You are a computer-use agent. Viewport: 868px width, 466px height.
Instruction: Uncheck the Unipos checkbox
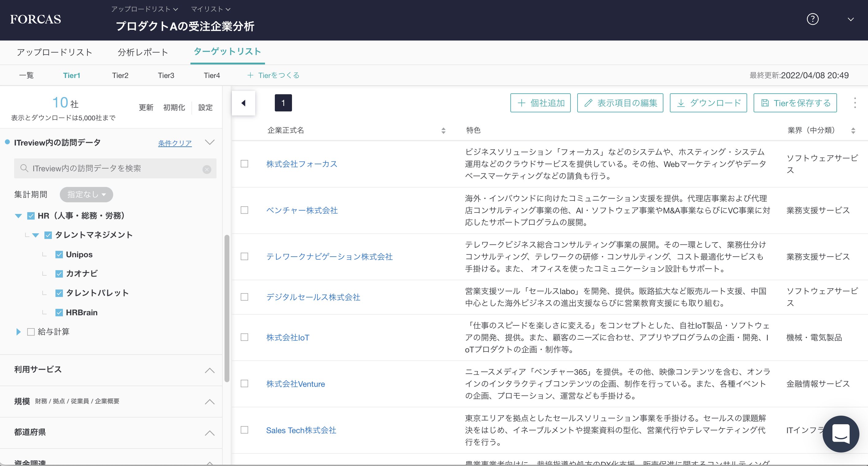coord(59,254)
